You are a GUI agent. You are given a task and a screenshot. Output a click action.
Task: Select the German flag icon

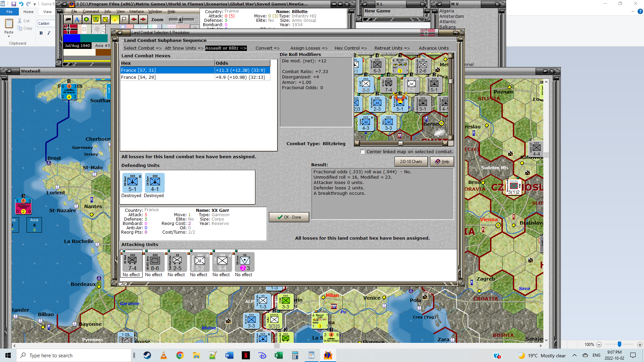click(70, 29)
